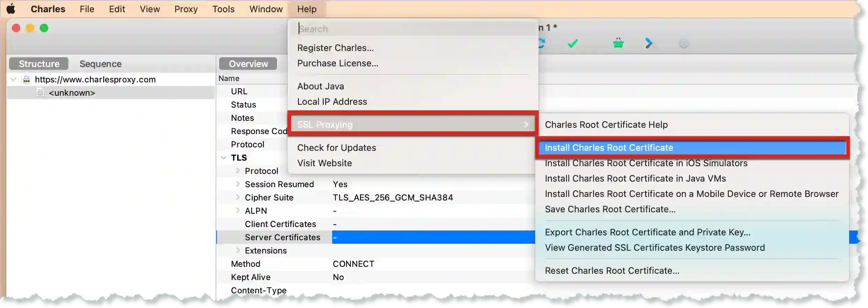Click the lock document icon beside <unknown>
Image resolution: width=868 pixels, height=308 pixels.
coord(40,93)
